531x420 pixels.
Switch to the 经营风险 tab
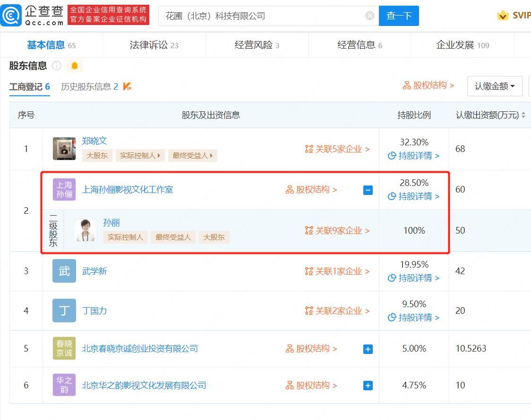tap(257, 45)
